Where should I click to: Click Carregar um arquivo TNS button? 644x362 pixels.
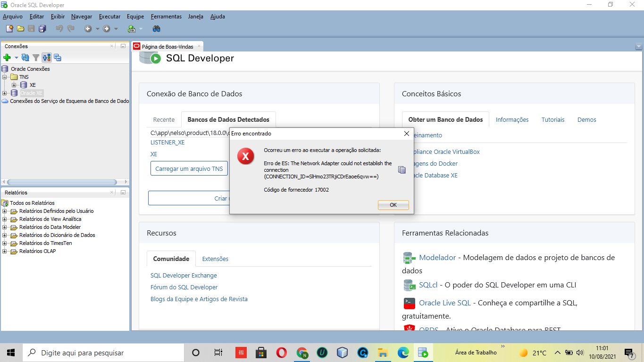tap(189, 168)
